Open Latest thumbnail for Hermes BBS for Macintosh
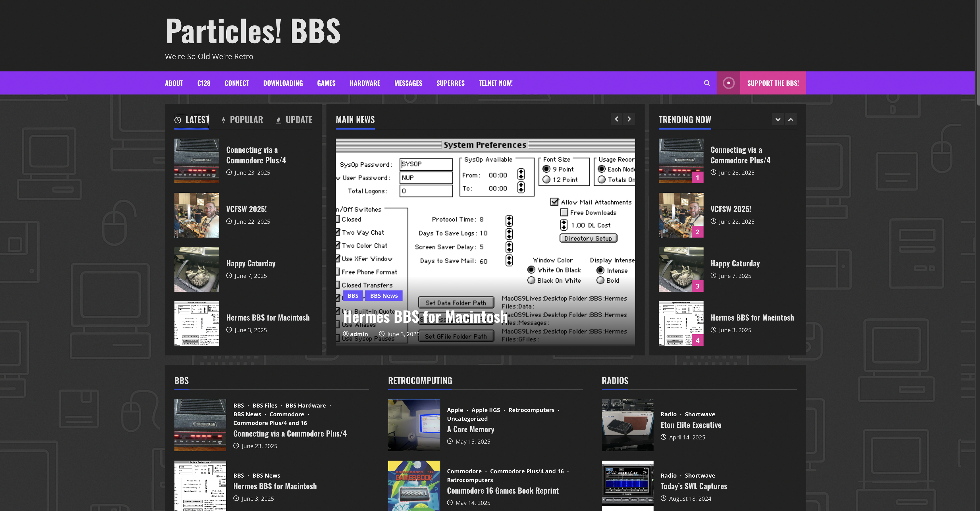 click(x=197, y=324)
